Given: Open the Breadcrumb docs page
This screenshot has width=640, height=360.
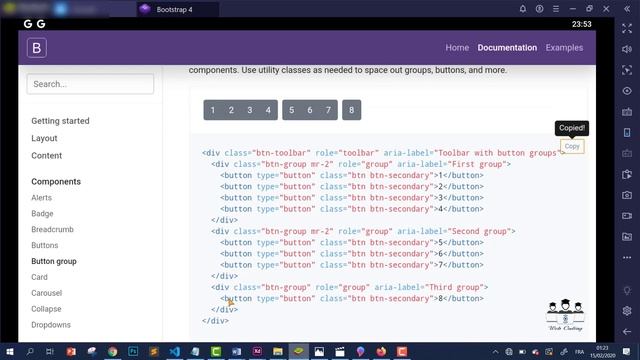Looking at the screenshot, I should pyautogui.click(x=52, y=229).
